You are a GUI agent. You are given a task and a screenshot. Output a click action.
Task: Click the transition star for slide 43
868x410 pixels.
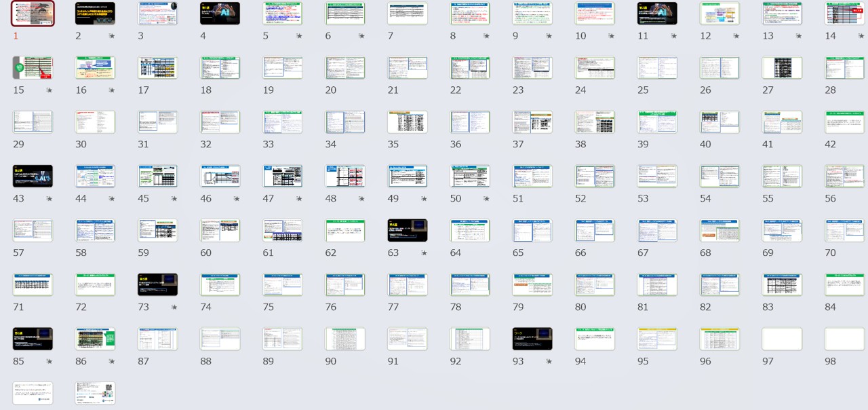pos(49,199)
